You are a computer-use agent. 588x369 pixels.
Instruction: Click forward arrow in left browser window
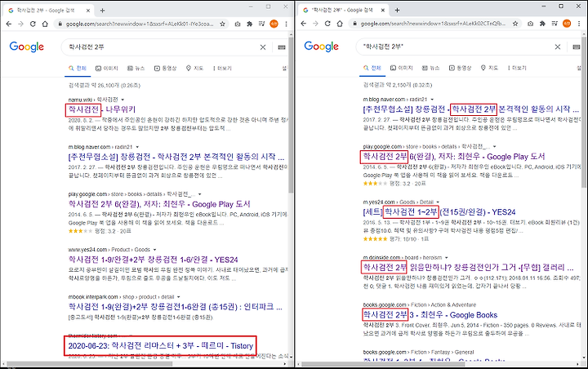(20, 24)
